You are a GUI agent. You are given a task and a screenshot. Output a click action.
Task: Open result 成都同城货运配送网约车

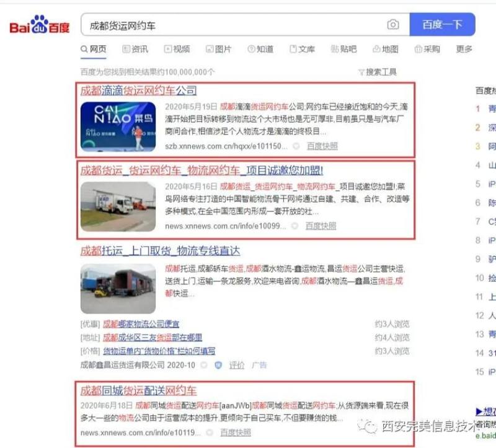click(x=138, y=391)
